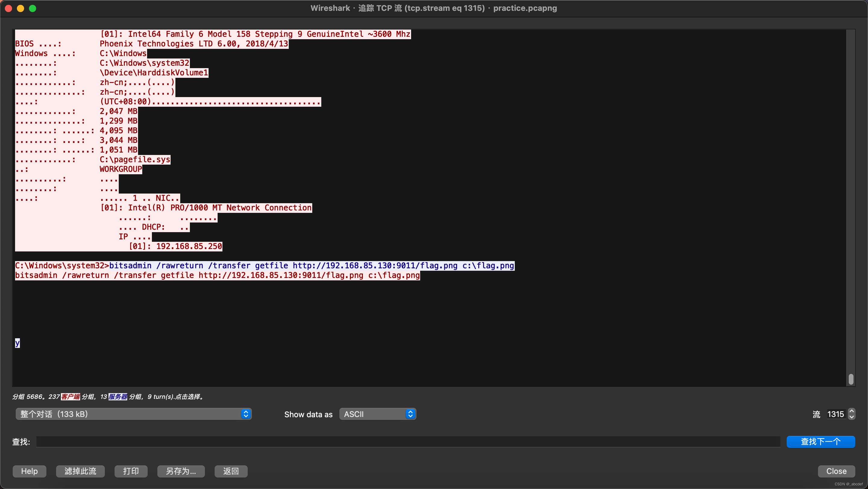Decrement the stream number stepper down arrow
The width and height of the screenshot is (868, 489).
(x=851, y=417)
